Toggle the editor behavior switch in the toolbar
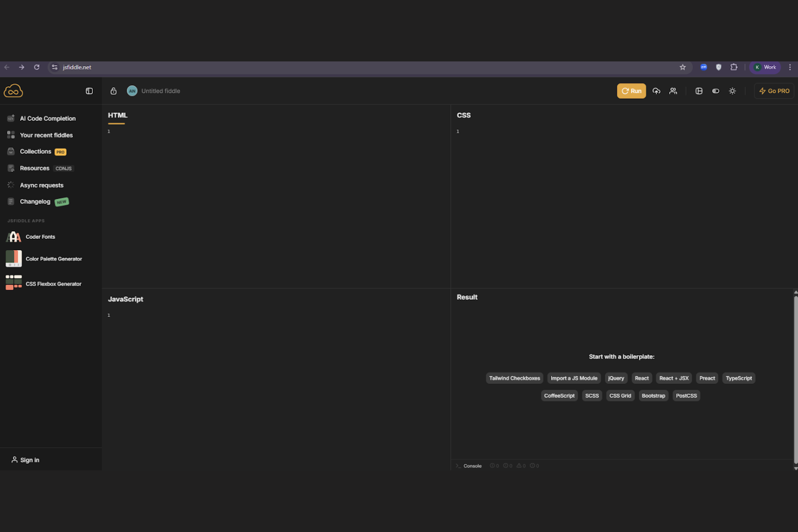The image size is (798, 532). pos(716,91)
